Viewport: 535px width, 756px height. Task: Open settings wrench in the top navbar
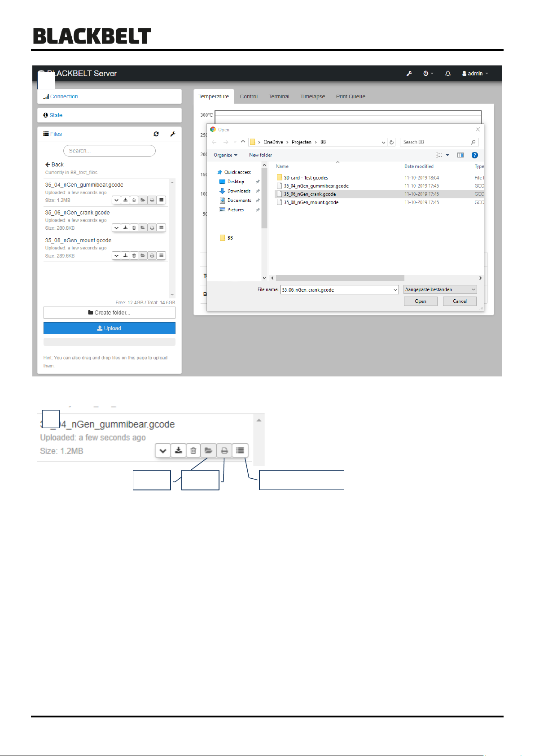click(x=409, y=74)
